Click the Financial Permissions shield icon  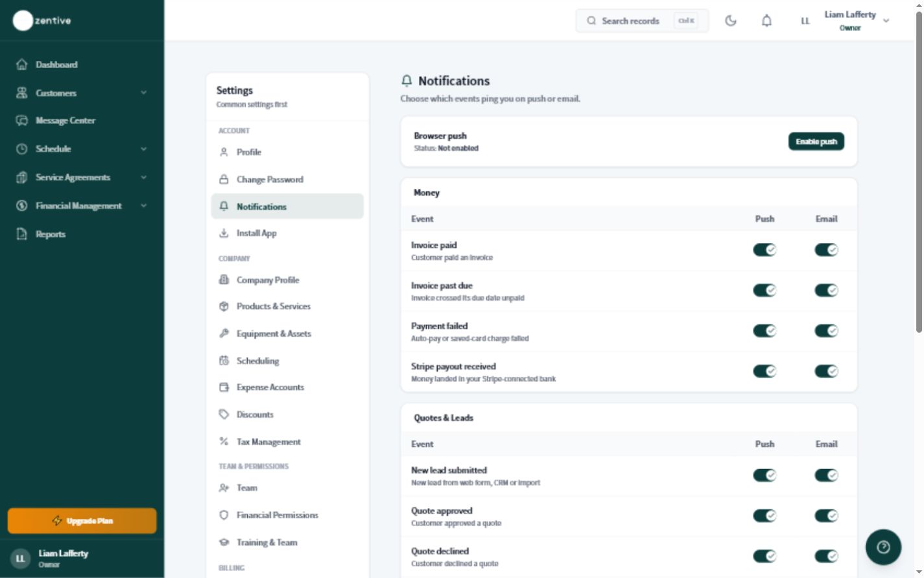pos(224,515)
